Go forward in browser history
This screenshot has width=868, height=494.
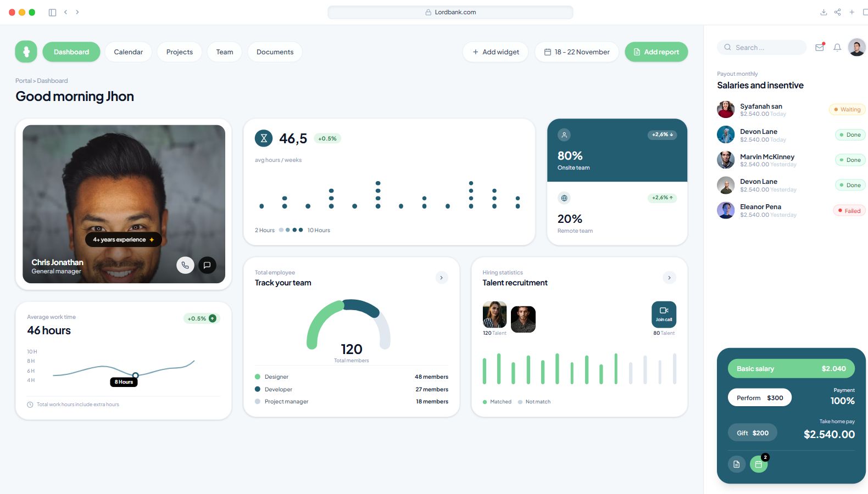pos(77,12)
